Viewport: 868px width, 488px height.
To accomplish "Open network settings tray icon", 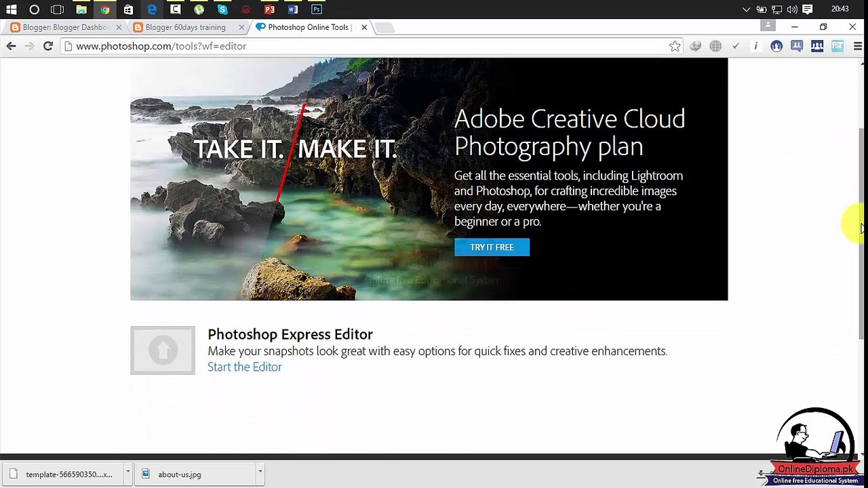I will tap(777, 9).
